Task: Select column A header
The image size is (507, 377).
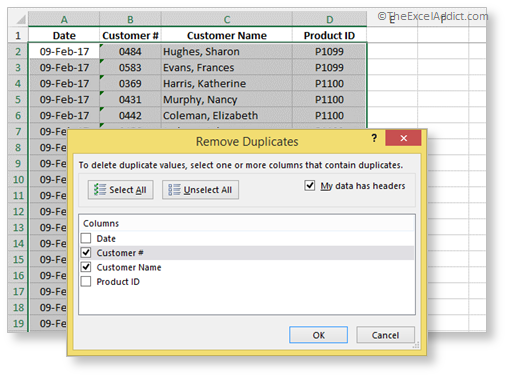Action: pos(64,19)
